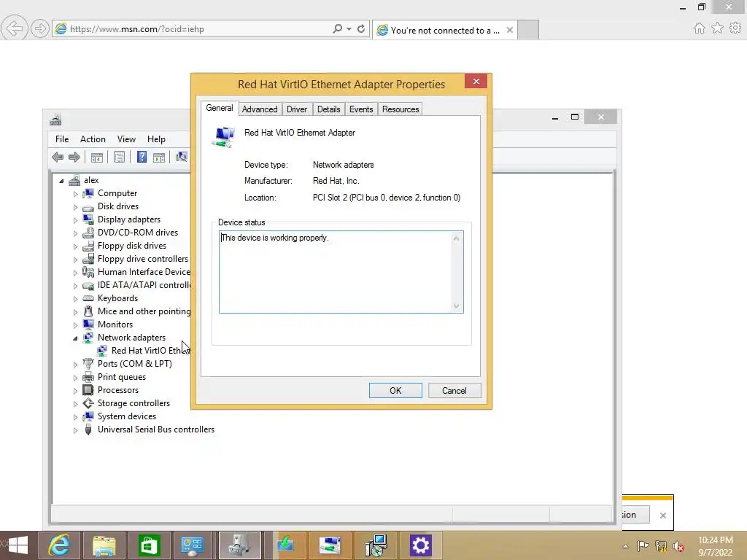Click the muted volume tray icon

pos(678,546)
